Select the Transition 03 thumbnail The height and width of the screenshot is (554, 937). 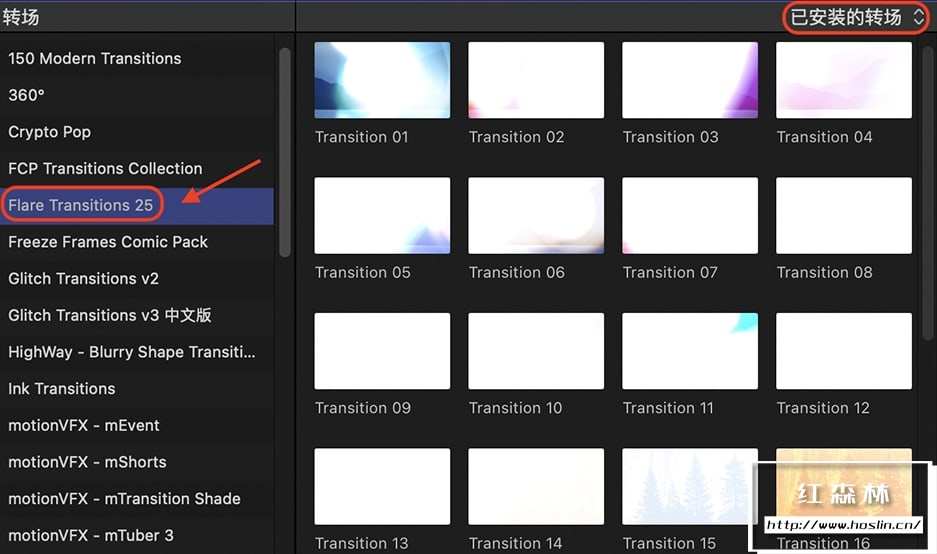click(690, 80)
